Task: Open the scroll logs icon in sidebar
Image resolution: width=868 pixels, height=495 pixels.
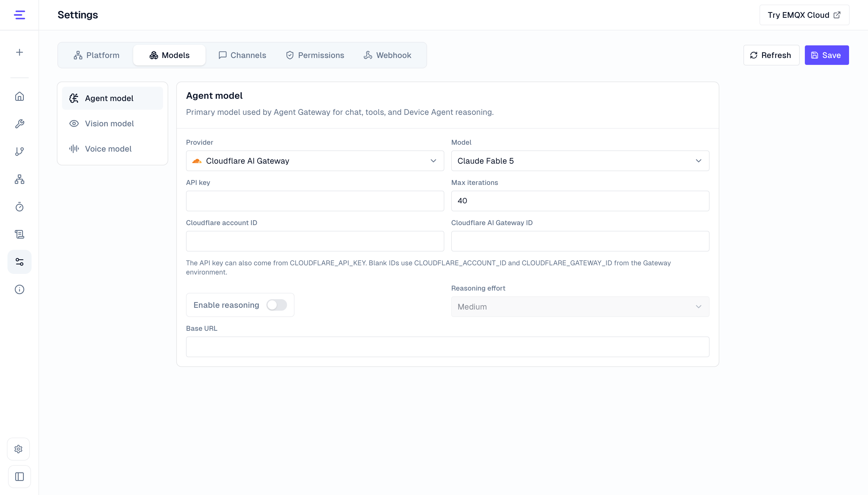Action: [x=19, y=234]
